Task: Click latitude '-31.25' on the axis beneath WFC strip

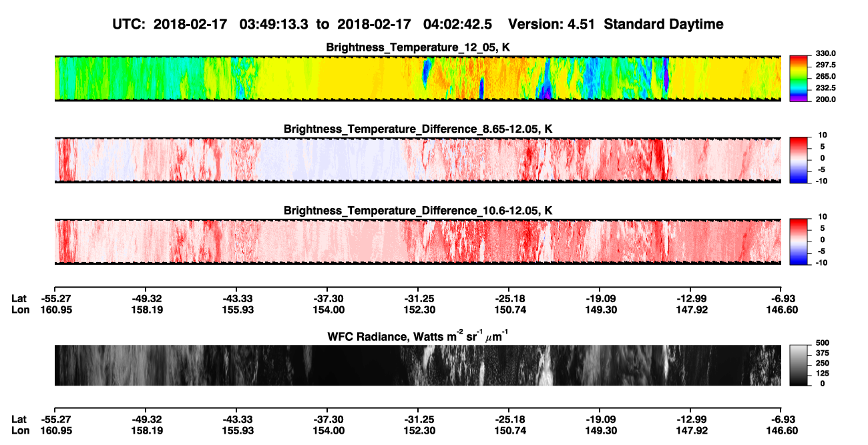Action: pos(418,420)
